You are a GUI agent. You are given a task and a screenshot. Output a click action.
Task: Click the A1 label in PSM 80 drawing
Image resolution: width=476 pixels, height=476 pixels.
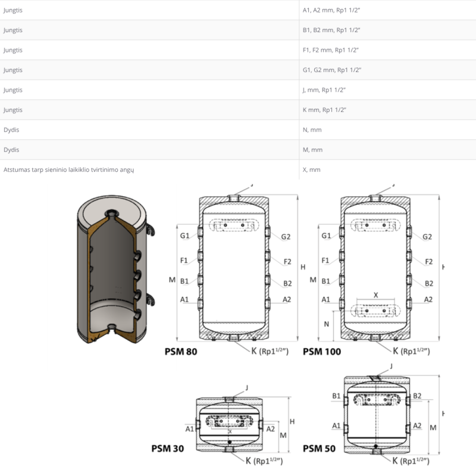184,300
